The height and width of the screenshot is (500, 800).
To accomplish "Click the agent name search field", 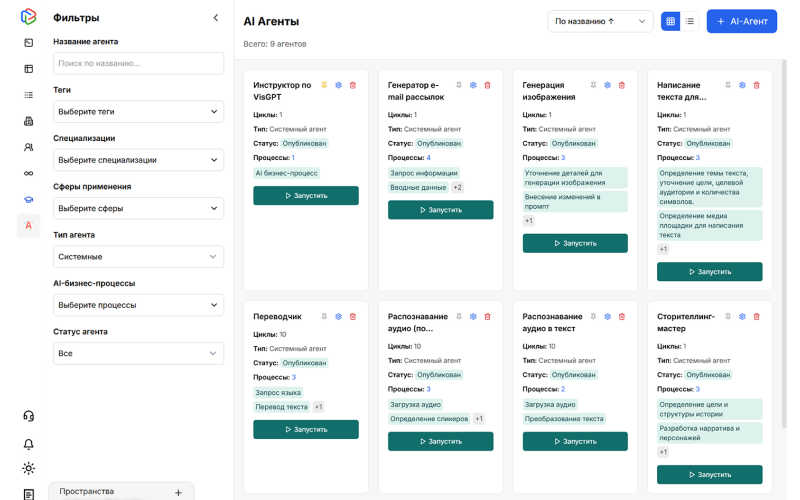I will pos(138,63).
